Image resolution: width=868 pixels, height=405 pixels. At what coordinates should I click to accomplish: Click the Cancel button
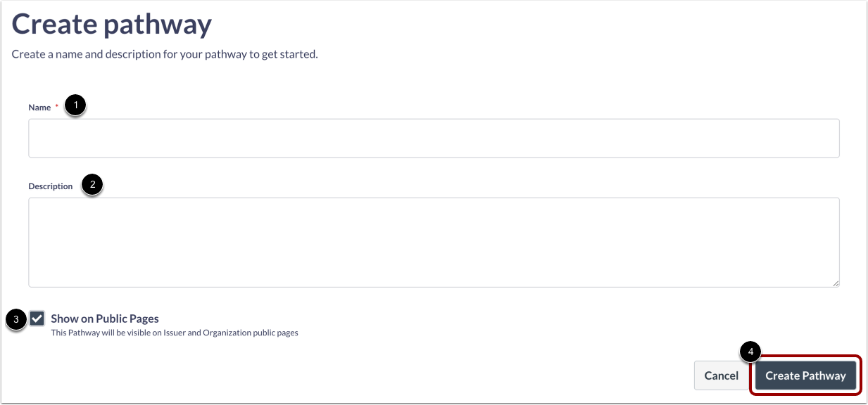coord(722,375)
